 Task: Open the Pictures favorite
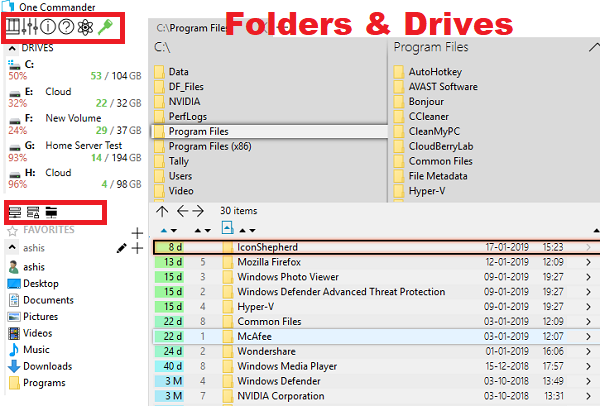(33, 316)
